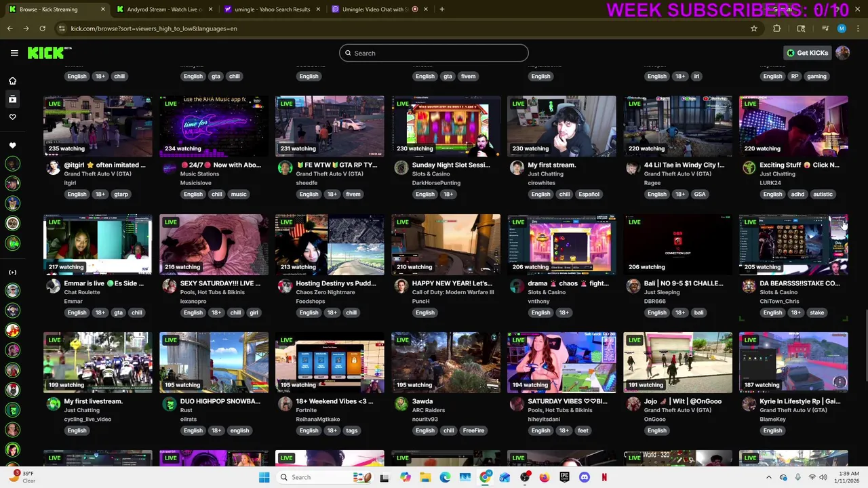Open the itgirl stream thumbnail with 235 watching
Viewport: 868px width, 488px height.
click(98, 126)
